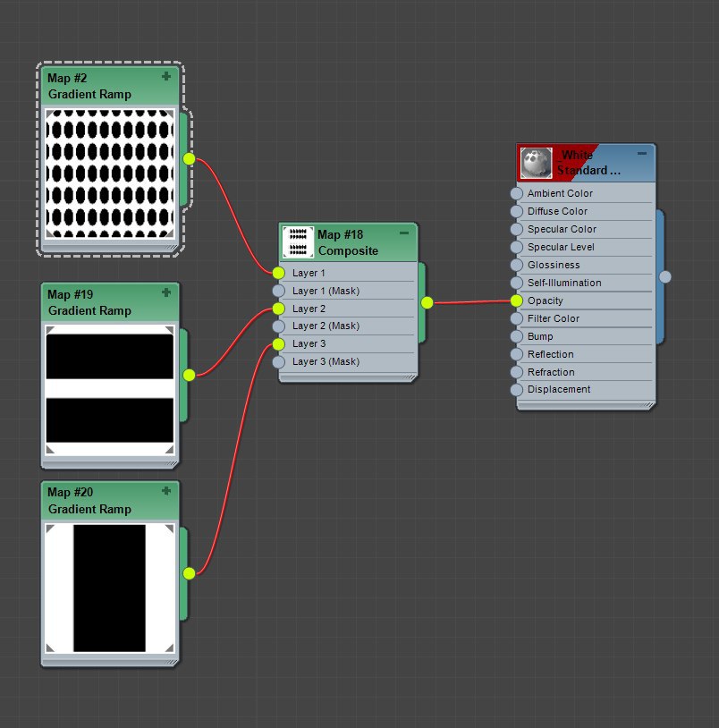Click the Composite Map #18 output socket

pos(427,302)
